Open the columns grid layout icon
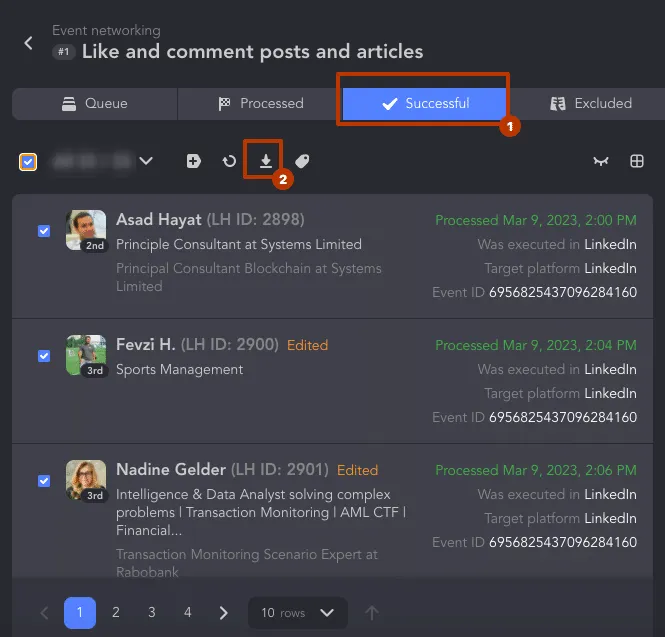Image resolution: width=665 pixels, height=637 pixels. coord(637,161)
